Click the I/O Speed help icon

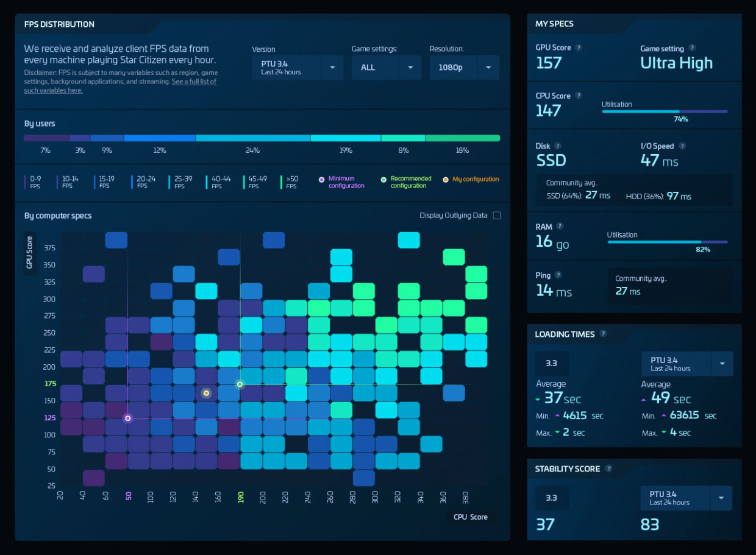pos(682,146)
